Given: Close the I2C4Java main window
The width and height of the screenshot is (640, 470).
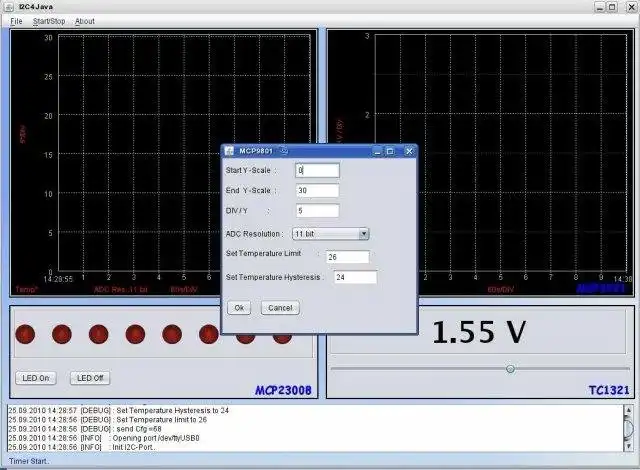Looking at the screenshot, I should point(631,7).
